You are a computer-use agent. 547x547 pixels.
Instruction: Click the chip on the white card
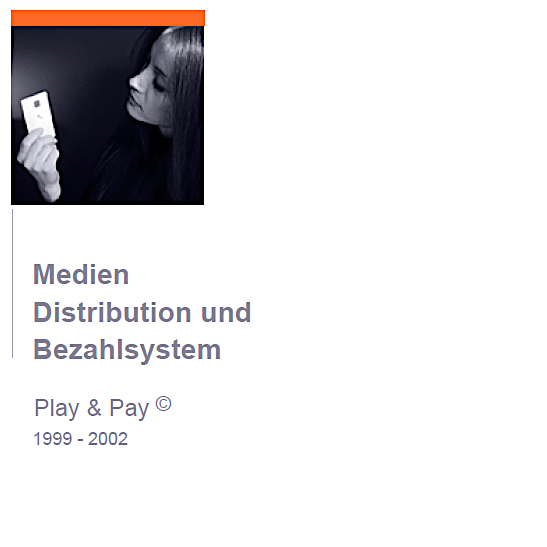click(37, 104)
